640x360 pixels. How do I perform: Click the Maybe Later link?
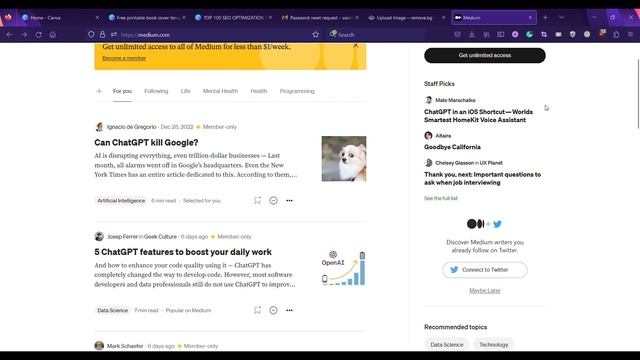[484, 291]
